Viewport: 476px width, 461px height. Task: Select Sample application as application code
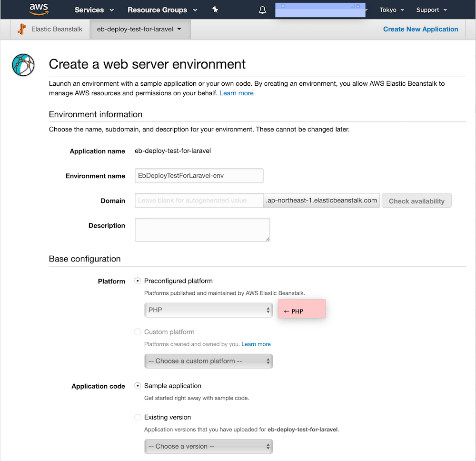point(138,386)
